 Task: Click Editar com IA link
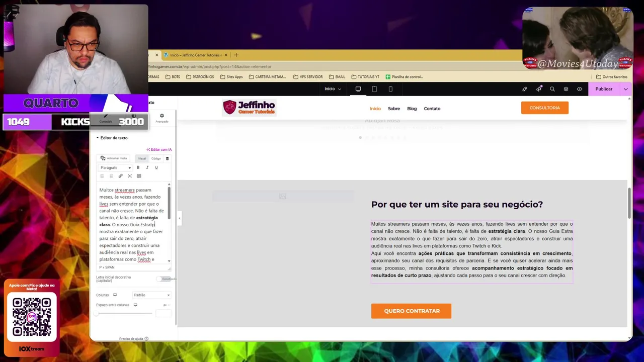click(x=159, y=149)
